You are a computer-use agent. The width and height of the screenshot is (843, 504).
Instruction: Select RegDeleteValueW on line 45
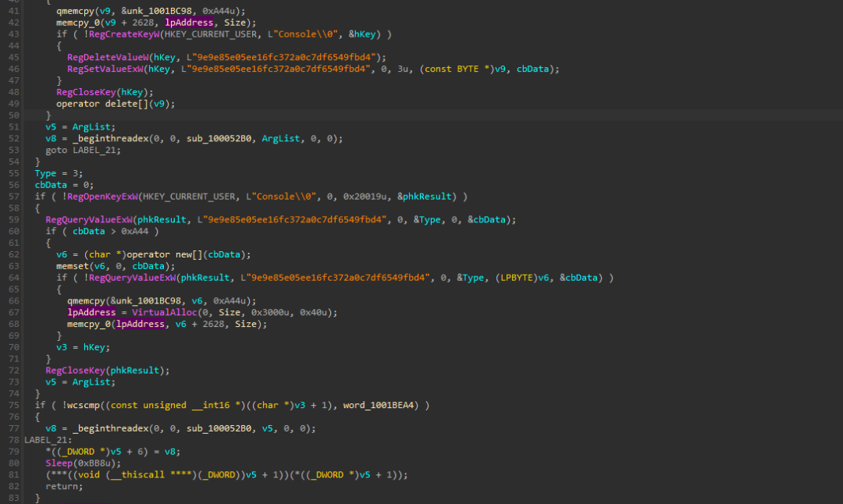108,58
